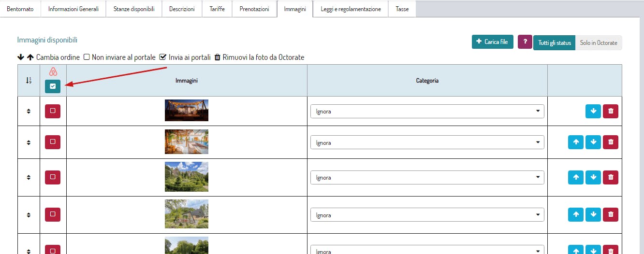
Task: Open the indoor pool photo thumbnail
Action: click(187, 141)
